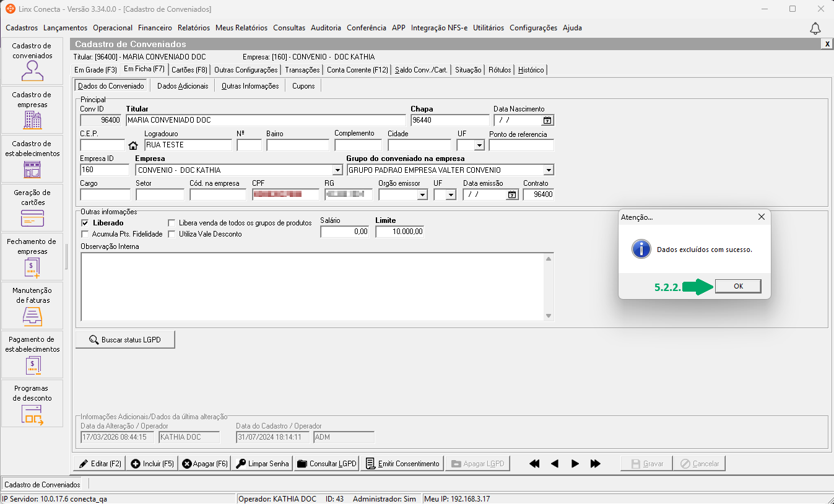This screenshot has width=834, height=504.
Task: Uncheck the Liberado checkbox
Action: 85,223
